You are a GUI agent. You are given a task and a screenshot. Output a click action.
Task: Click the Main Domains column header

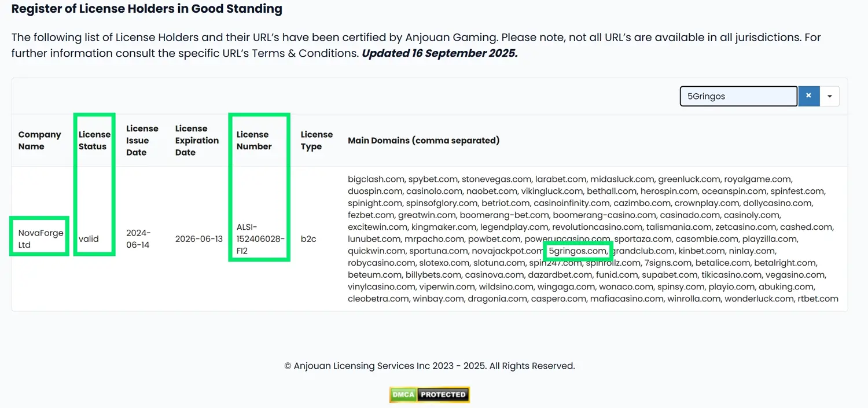[x=423, y=140]
